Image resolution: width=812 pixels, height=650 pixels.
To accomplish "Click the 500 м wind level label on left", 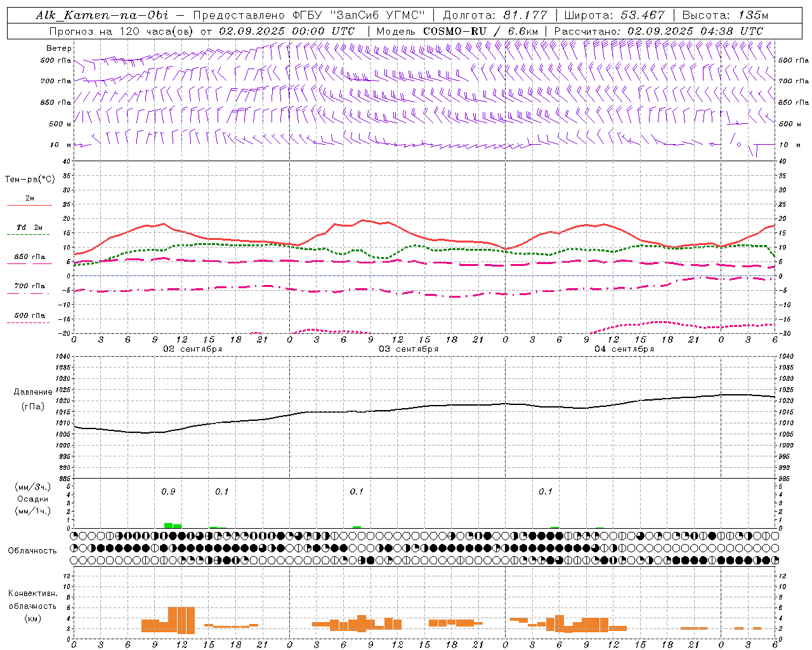I will pos(60,124).
